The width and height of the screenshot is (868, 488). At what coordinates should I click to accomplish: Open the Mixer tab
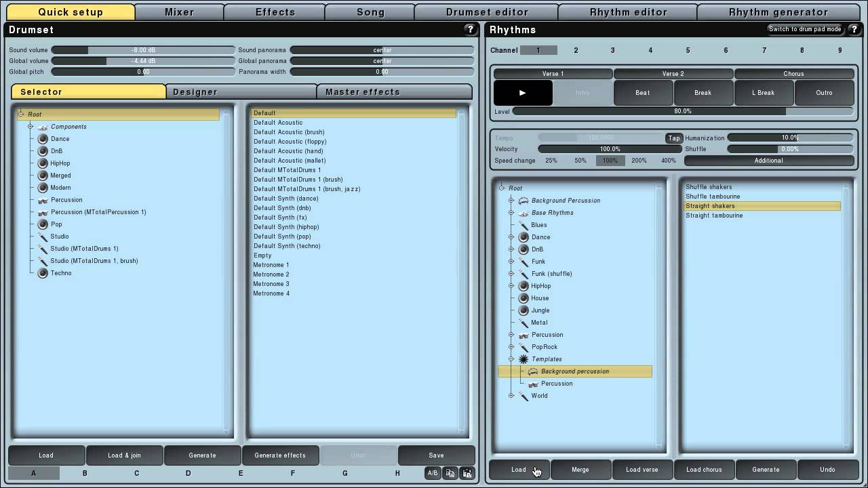coord(179,12)
